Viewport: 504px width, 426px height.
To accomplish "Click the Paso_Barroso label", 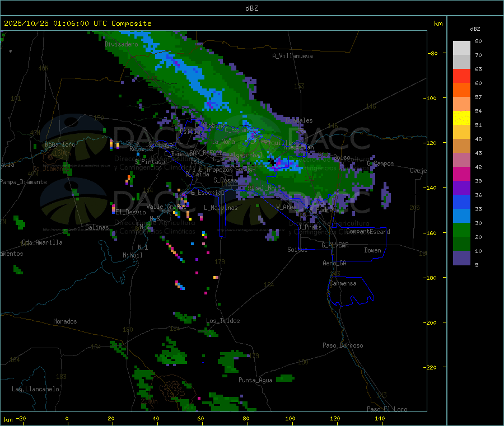I will point(343,345).
